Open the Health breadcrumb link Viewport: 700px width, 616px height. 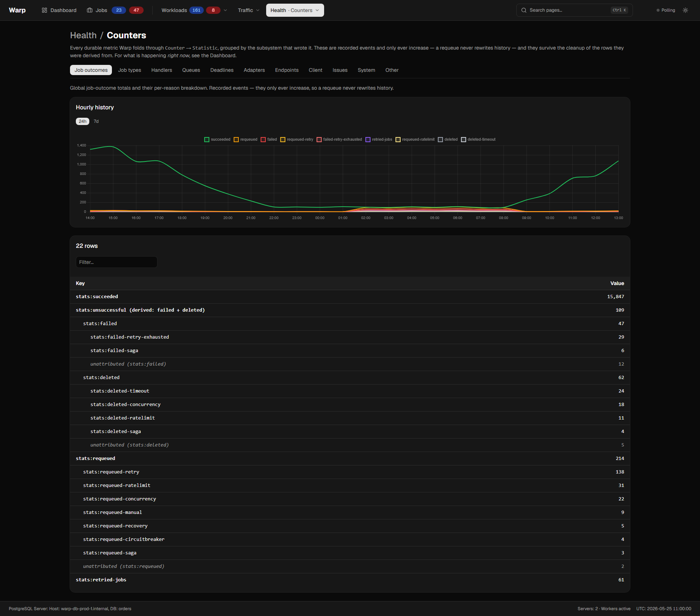point(83,35)
